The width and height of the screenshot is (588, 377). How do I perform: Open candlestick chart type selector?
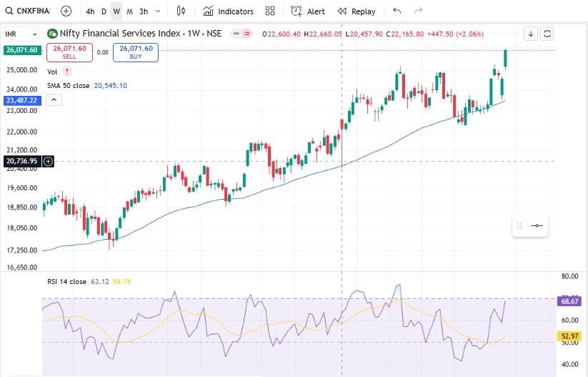181,11
